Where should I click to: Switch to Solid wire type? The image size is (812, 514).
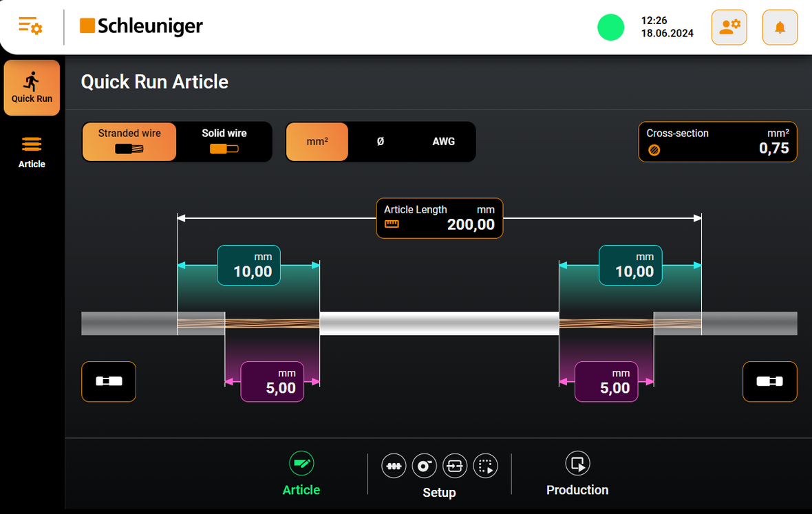pos(224,142)
